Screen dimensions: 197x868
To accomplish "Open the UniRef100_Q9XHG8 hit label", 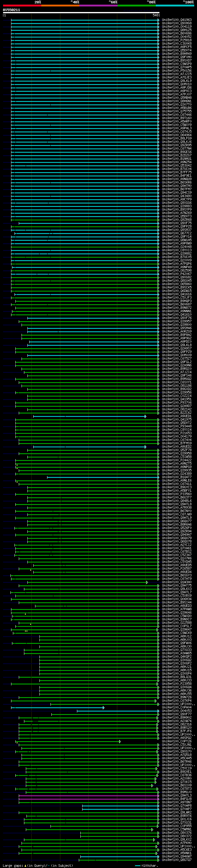I will [177, 23].
